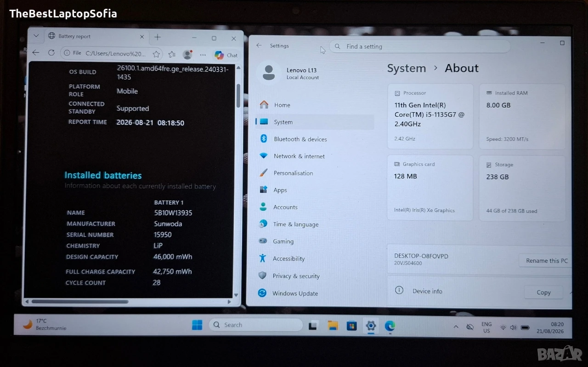
Task: Click the Wi-Fi icon in system tray
Action: tap(503, 328)
